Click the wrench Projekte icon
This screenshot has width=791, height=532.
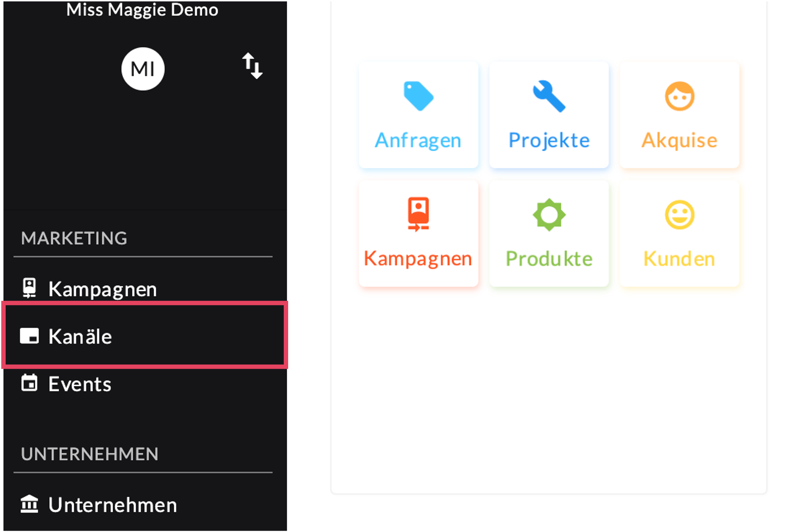(549, 96)
